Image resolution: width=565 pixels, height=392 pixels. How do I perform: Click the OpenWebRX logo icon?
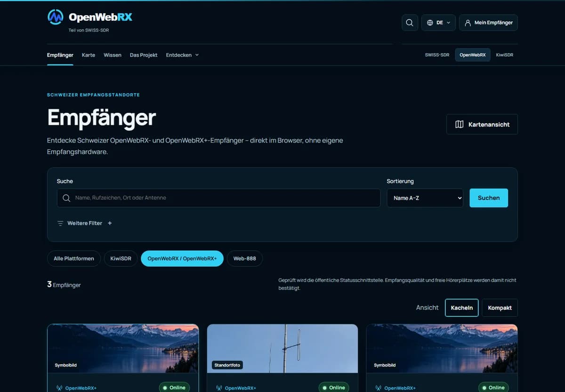tap(56, 17)
